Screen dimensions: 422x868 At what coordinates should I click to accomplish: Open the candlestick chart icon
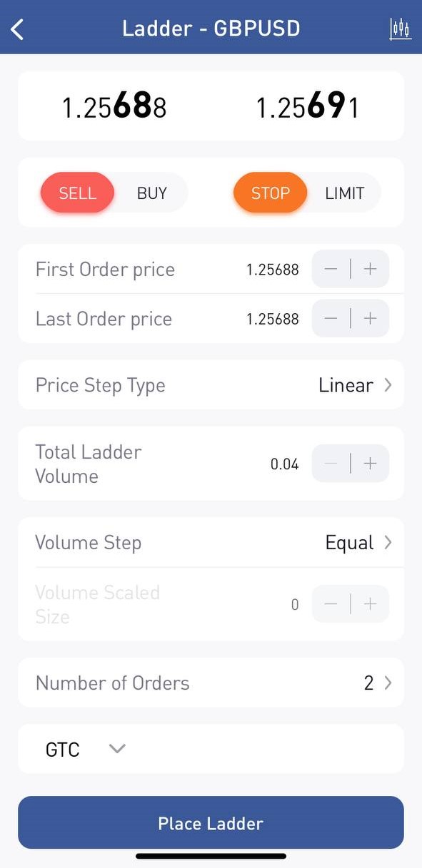tap(401, 29)
